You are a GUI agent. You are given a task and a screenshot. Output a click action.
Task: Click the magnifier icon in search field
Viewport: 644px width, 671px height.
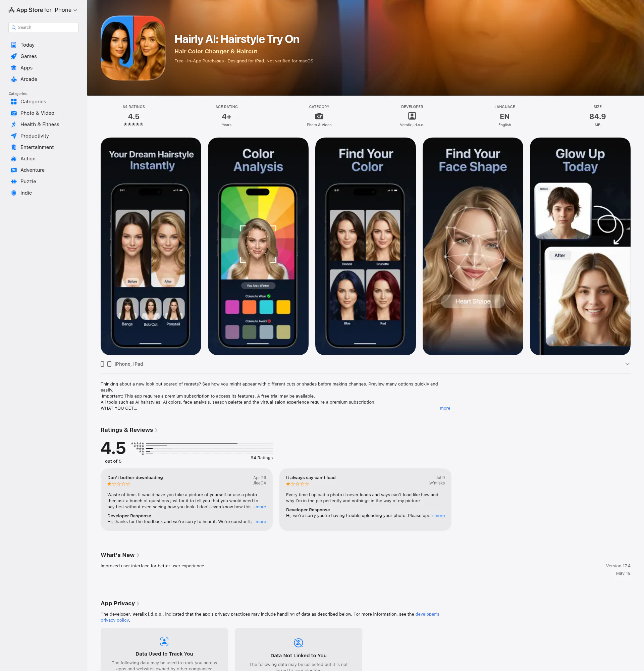(14, 28)
